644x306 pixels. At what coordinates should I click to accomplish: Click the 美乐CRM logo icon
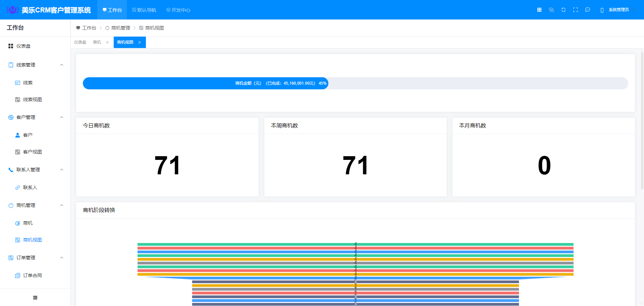tap(12, 10)
